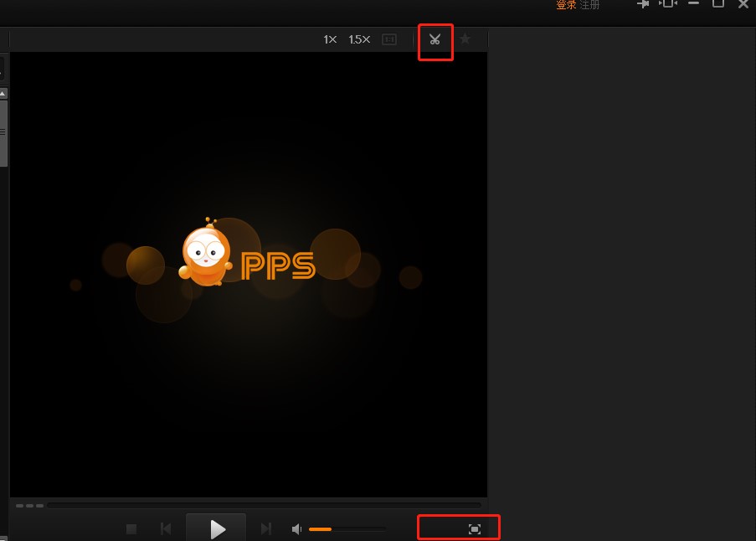The image size is (756, 541).
Task: Stop playback with the stop button
Action: tap(131, 529)
